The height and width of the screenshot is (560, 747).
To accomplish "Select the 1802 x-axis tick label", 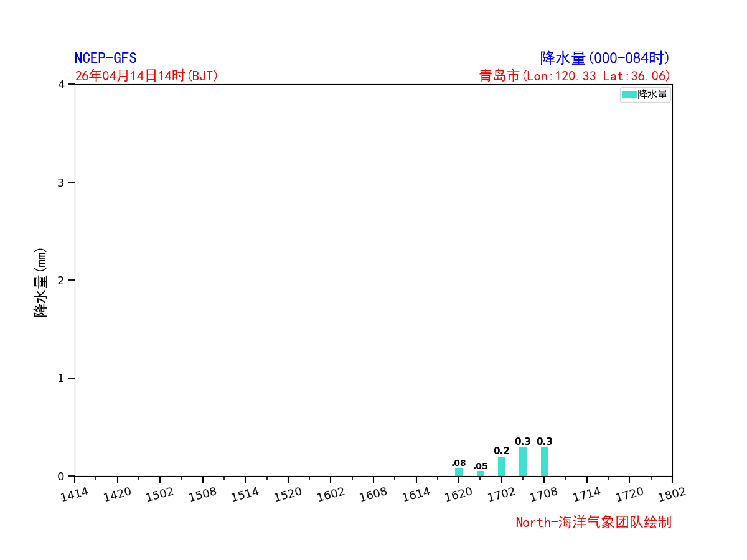I will click(671, 494).
